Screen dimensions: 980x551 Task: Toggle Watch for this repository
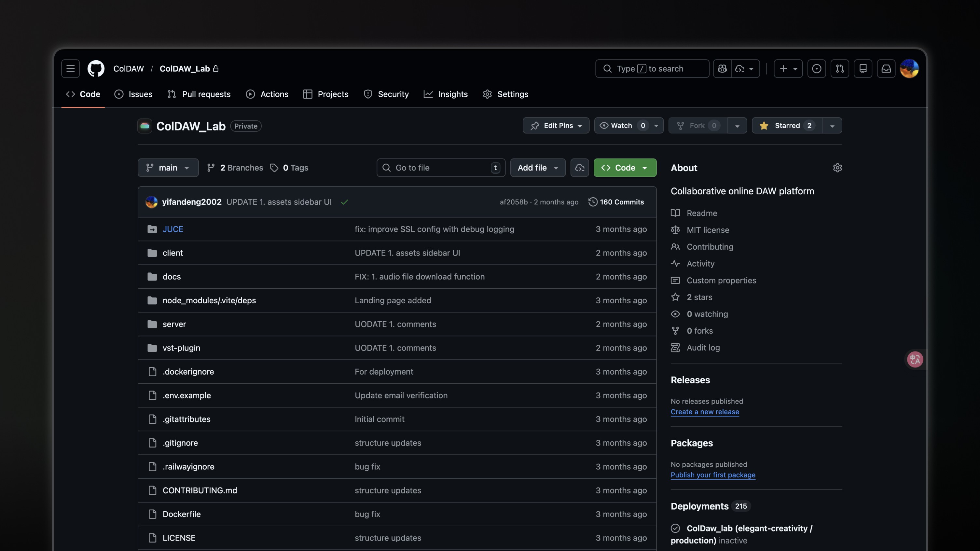(x=622, y=126)
